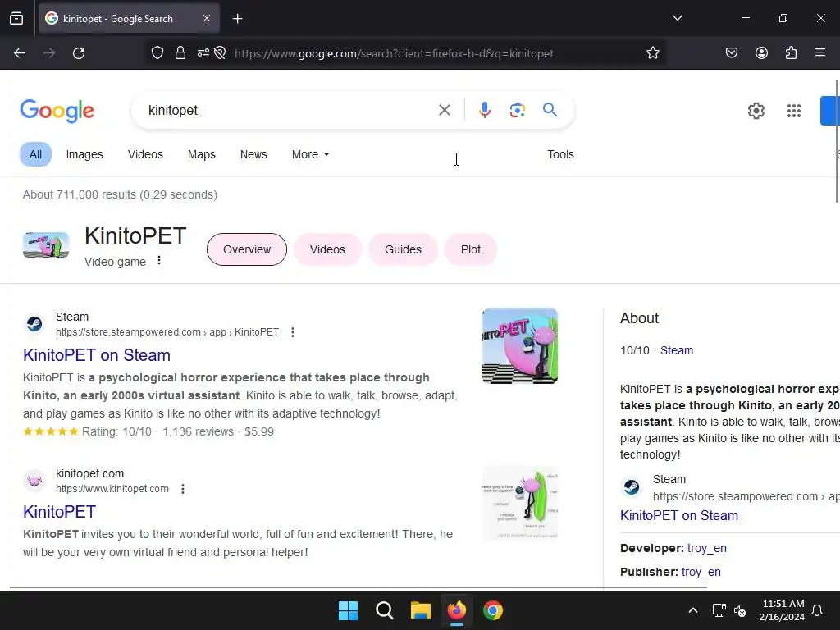This screenshot has width=840, height=630.
Task: Reload the current page
Action: point(79,53)
